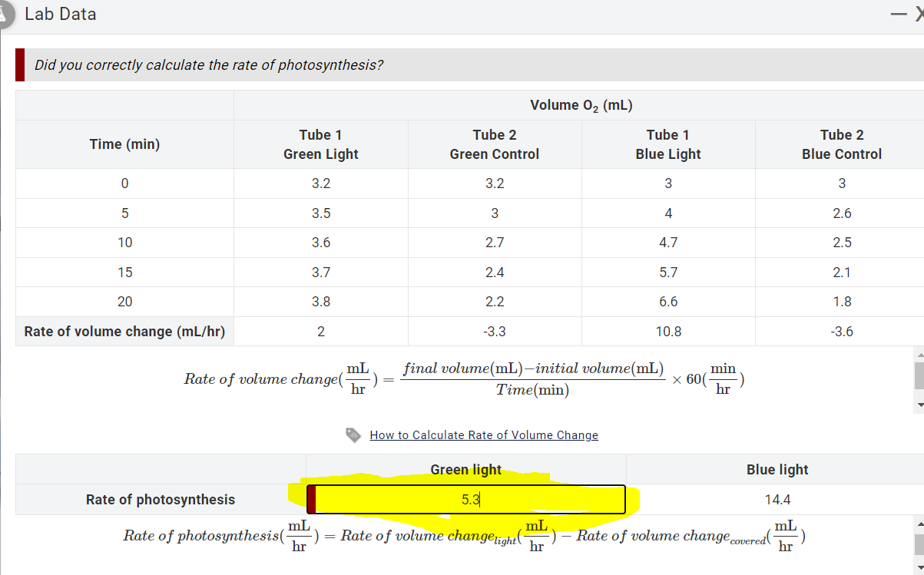Click the tag icon beside the calculation link
This screenshot has height=575, width=924.
354,435
